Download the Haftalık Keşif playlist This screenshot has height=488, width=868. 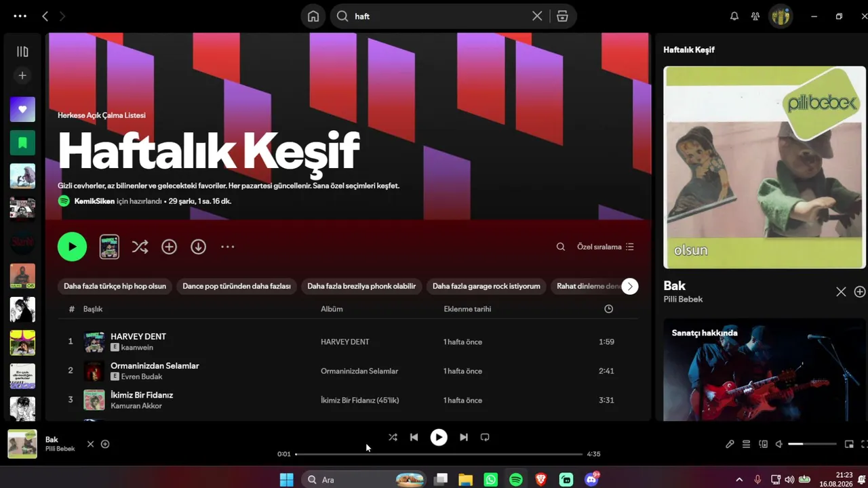[198, 247]
